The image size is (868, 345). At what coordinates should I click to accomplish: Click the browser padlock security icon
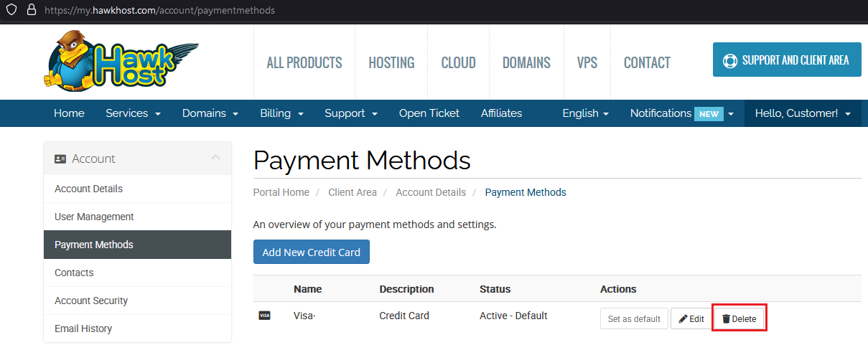31,10
